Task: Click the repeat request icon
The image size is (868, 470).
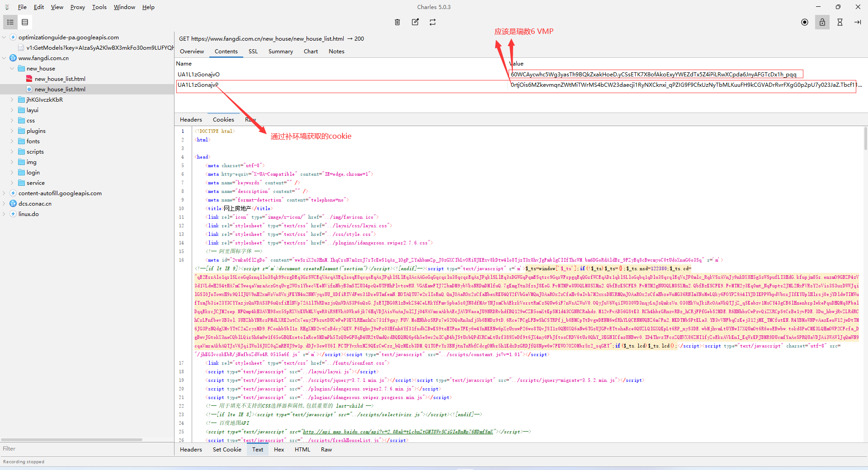Action: tap(433, 22)
